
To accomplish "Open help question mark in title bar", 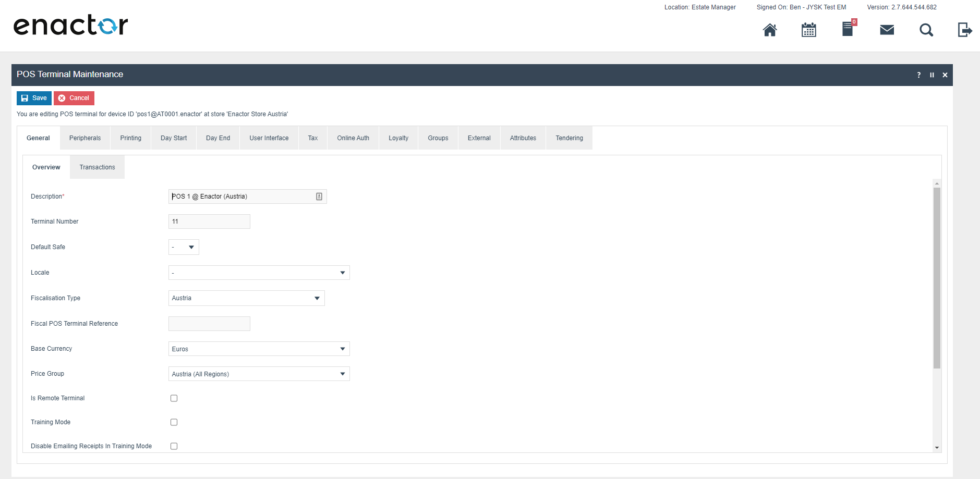I will [919, 75].
